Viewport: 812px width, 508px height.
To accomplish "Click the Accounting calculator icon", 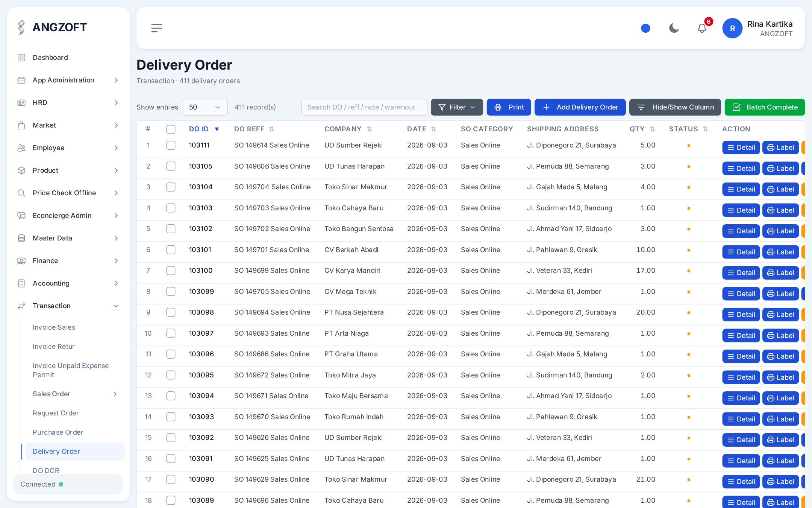I will coord(21,283).
